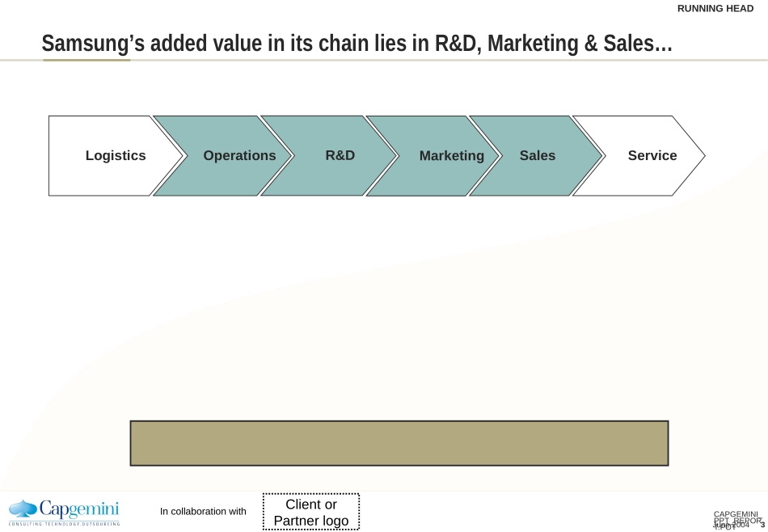Click the 'Consulting. Technology. Outsourcing' tagline

64,524
